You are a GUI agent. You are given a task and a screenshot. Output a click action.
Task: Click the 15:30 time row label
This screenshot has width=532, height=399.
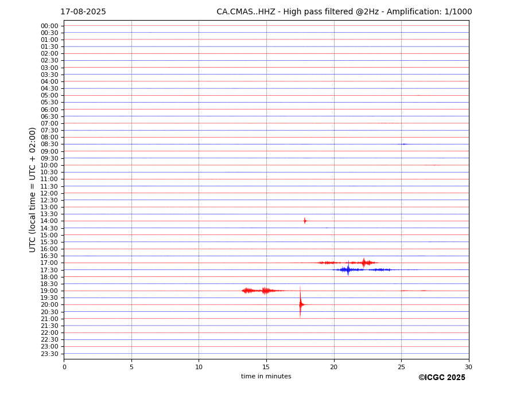pos(49,242)
